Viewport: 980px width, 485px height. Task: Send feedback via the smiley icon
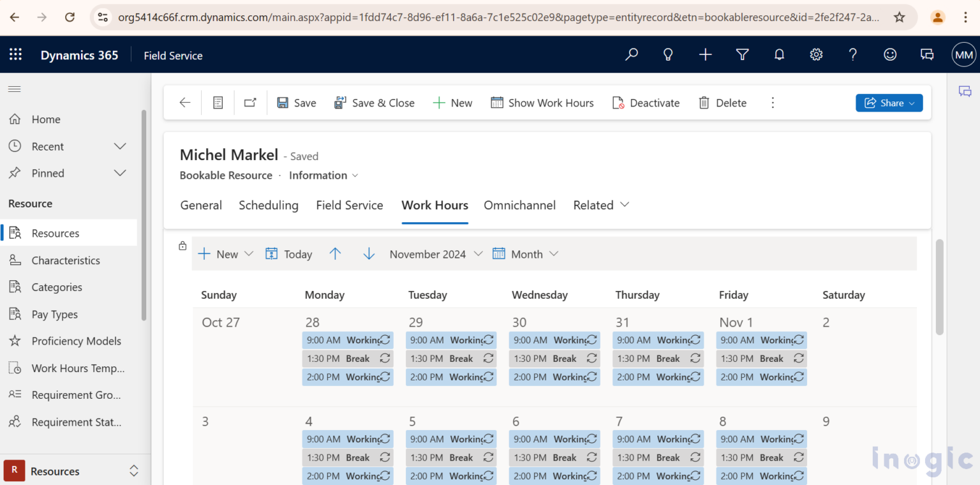[889, 54]
